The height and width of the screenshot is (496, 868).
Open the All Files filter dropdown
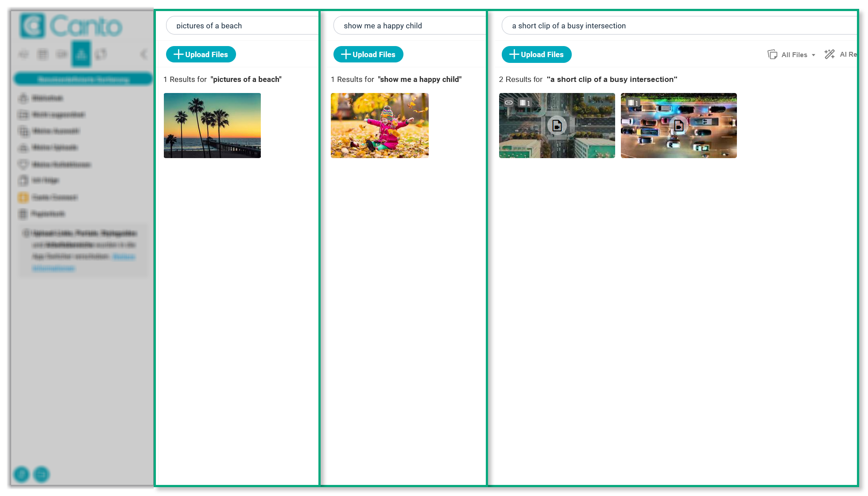[798, 55]
